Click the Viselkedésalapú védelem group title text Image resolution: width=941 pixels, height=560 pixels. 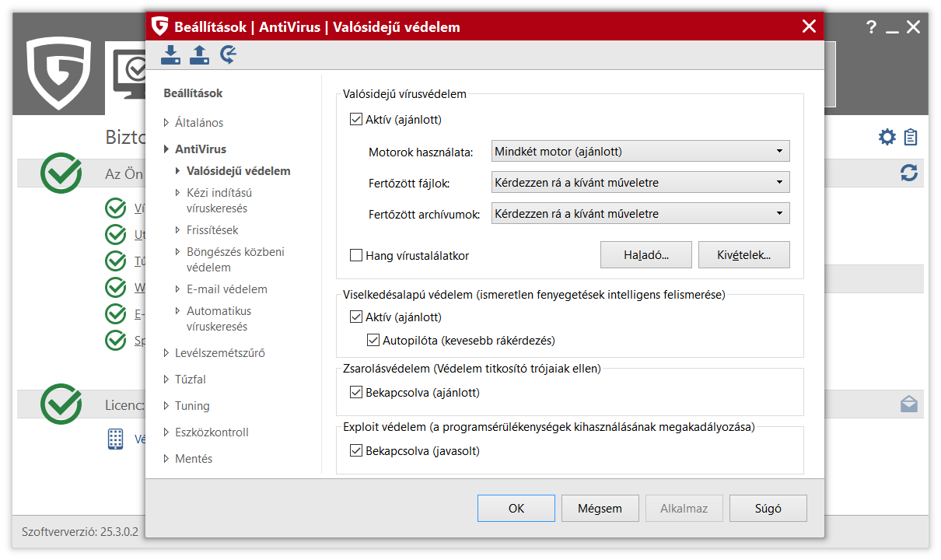pos(534,295)
